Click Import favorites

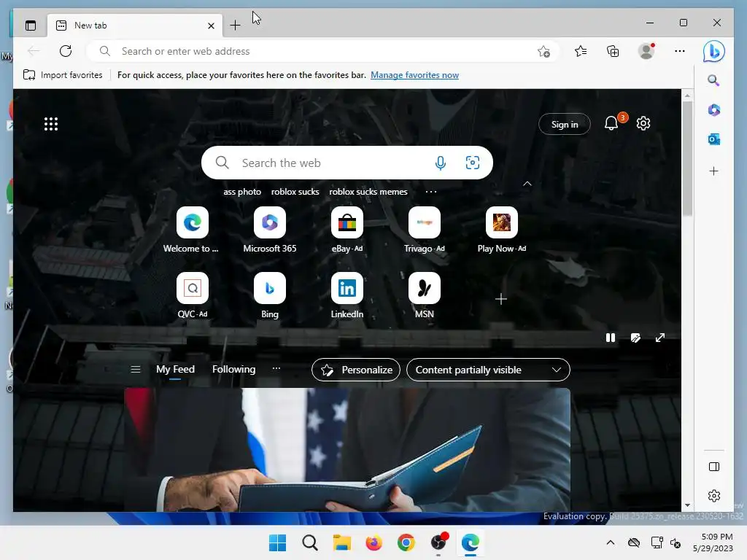tap(63, 75)
